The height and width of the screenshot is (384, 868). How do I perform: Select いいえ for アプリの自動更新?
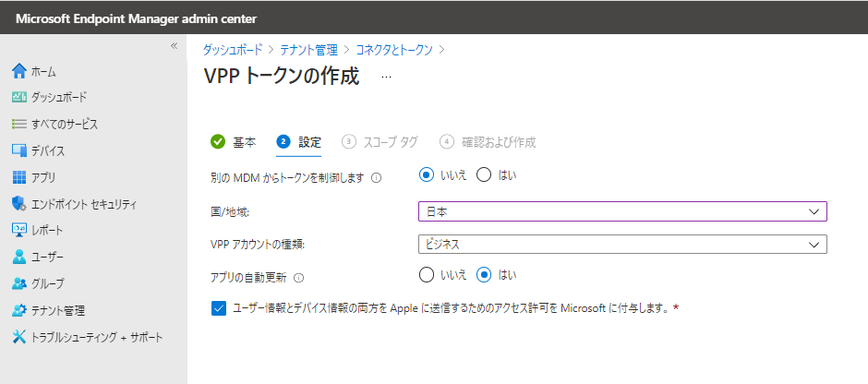point(427,274)
